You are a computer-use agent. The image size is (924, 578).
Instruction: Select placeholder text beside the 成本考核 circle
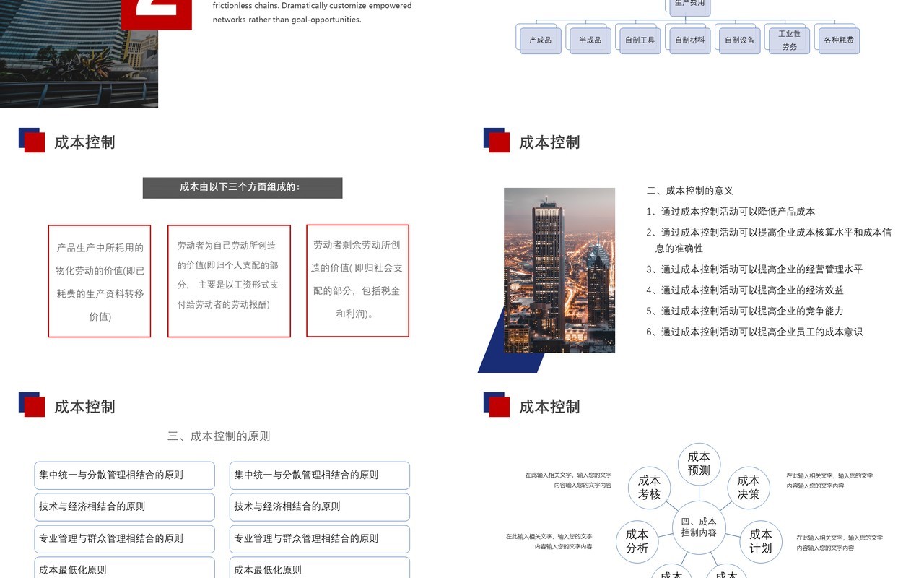[x=568, y=480]
